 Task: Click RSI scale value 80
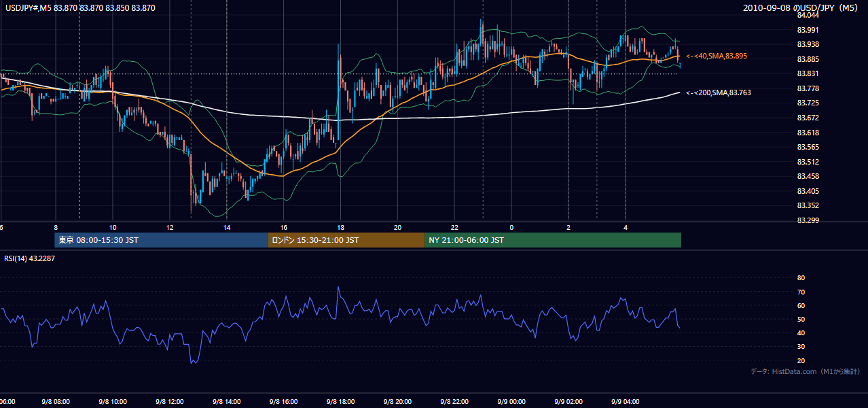[801, 278]
